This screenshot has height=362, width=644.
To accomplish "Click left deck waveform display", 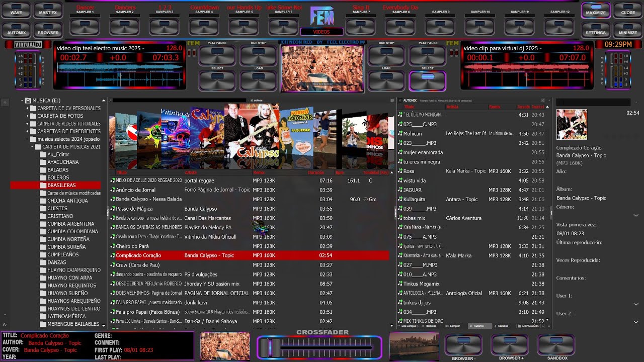I will 120,74.
